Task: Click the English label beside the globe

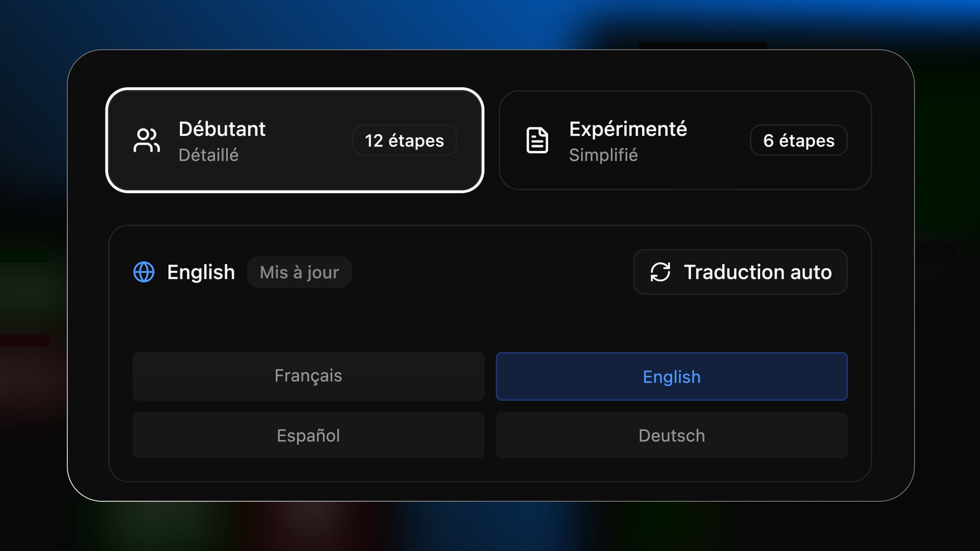Action: pyautogui.click(x=201, y=272)
